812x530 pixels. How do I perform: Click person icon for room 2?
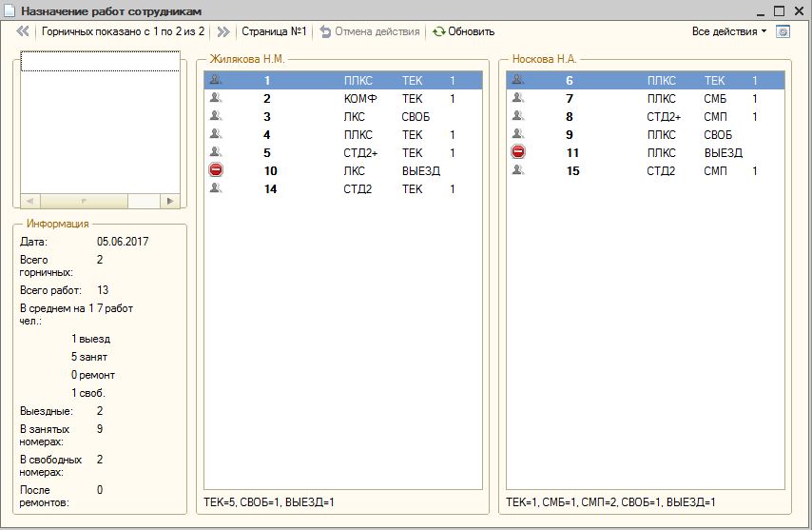(216, 98)
